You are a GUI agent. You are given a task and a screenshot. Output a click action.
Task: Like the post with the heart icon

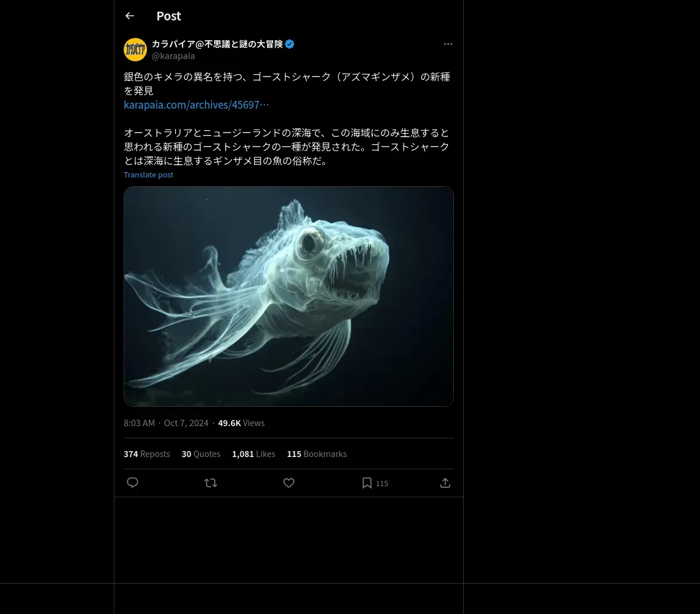pos(289,483)
